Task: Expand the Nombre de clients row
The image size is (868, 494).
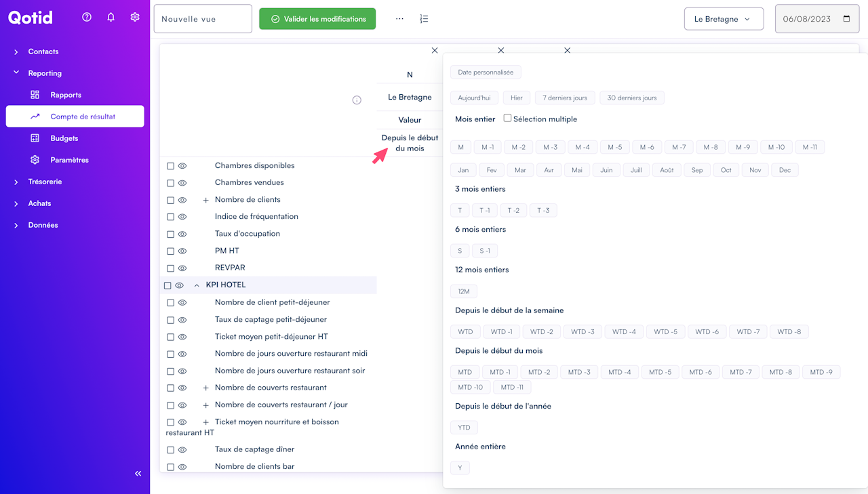Action: 205,200
